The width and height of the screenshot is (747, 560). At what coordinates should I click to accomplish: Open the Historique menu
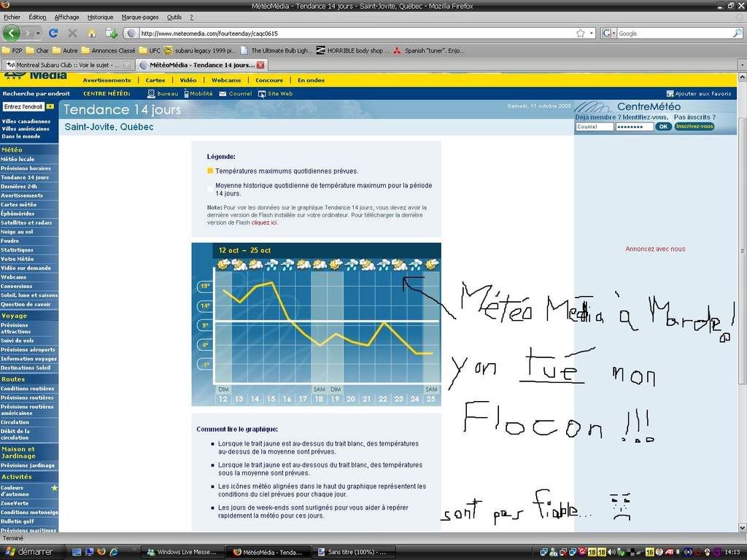tap(100, 17)
